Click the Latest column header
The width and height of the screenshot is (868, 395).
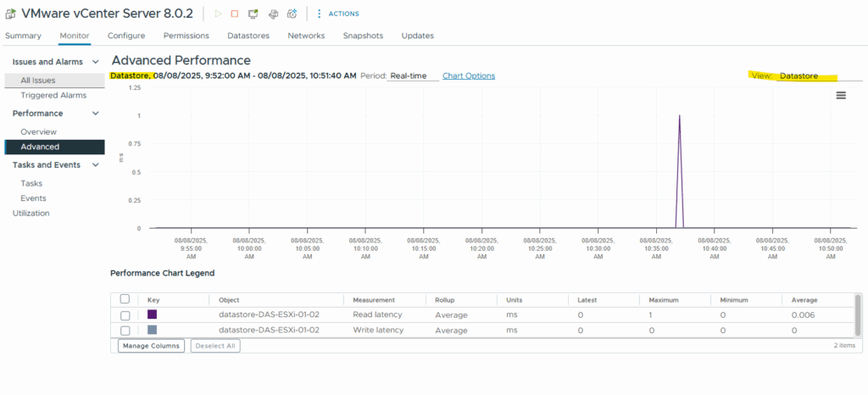click(x=587, y=300)
